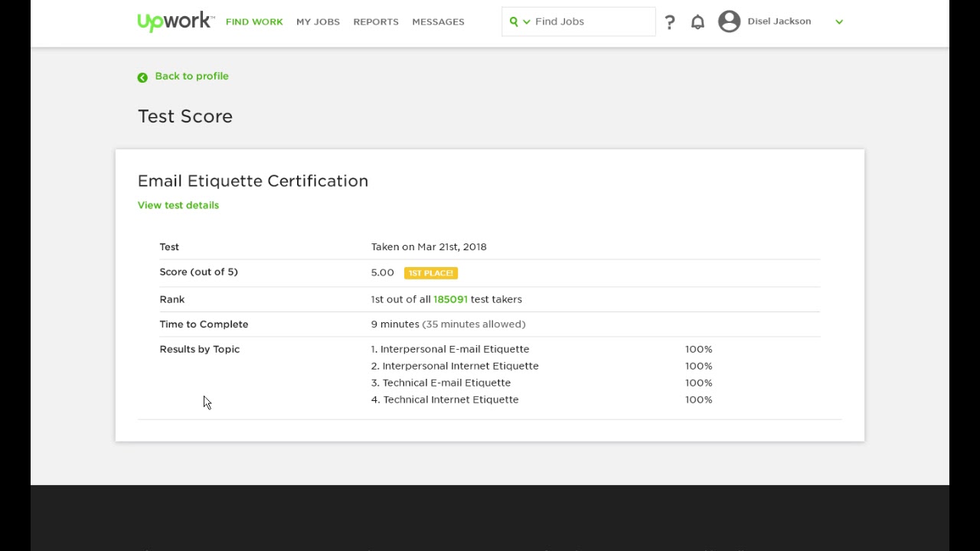Click the Time to Complete label
This screenshot has width=980, height=551.
pyautogui.click(x=204, y=324)
